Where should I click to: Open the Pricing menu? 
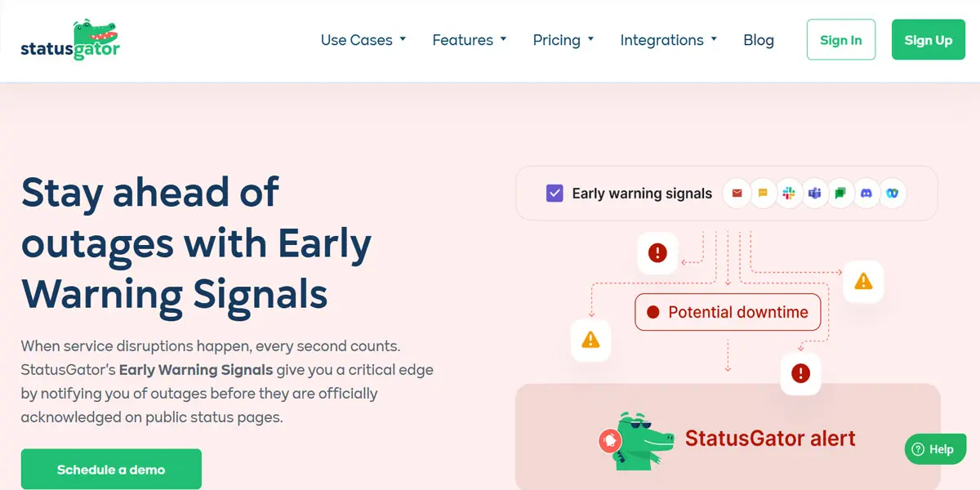563,40
